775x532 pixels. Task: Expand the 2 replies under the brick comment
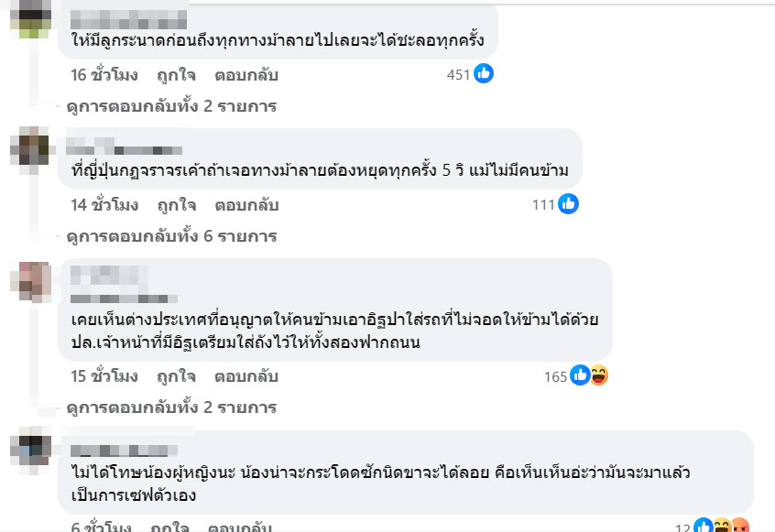point(171,407)
